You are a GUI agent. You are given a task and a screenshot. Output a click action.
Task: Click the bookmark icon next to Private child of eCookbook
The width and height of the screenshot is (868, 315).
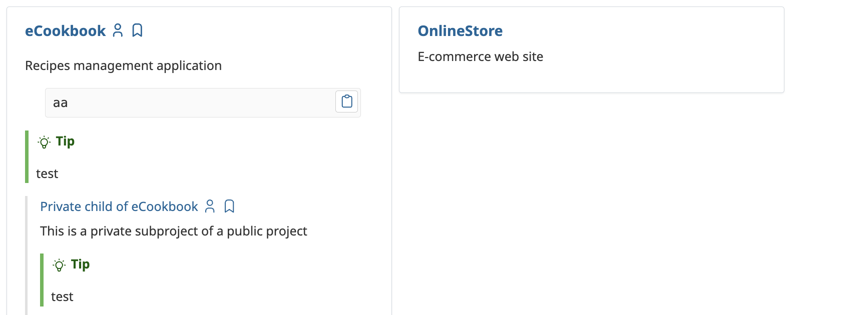(229, 206)
